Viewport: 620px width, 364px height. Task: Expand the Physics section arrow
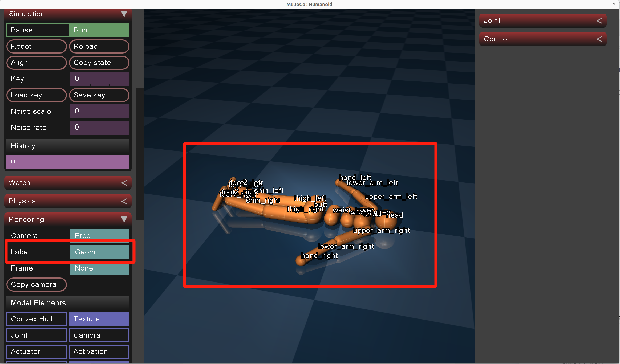(124, 201)
